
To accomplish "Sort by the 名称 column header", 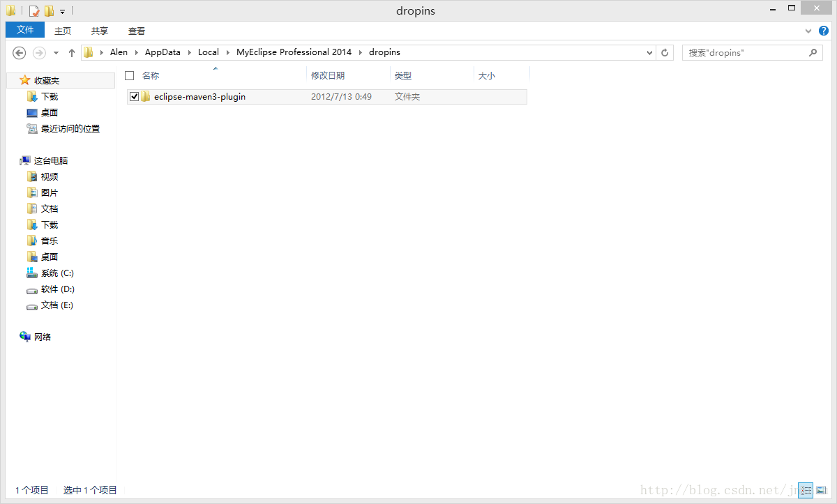I will [151, 75].
